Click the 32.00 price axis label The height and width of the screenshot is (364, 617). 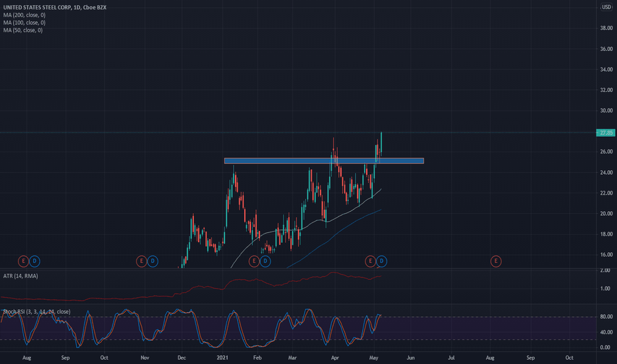[606, 90]
